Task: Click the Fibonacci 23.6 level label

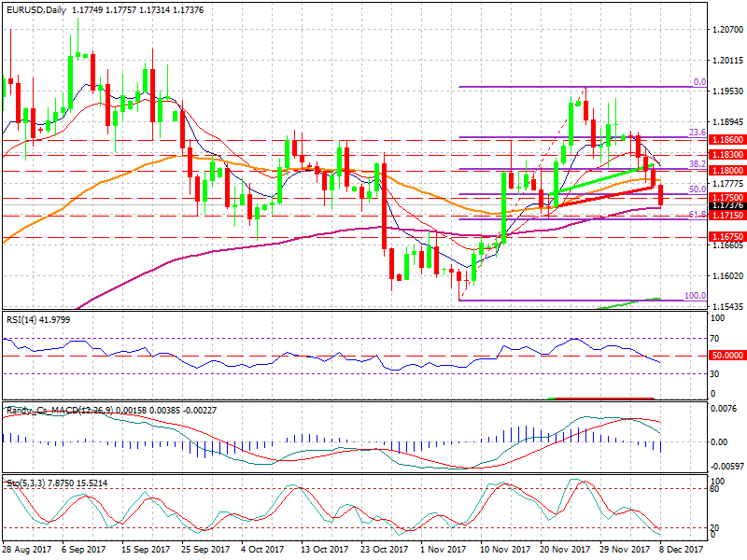Action: point(698,133)
